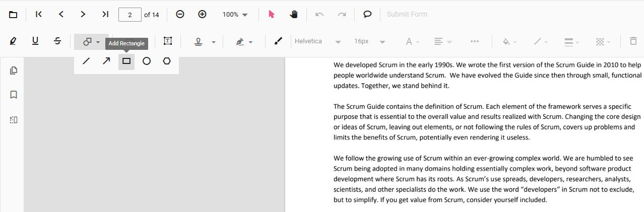Go to the first page
This screenshot has width=644, height=212.
pyautogui.click(x=39, y=15)
